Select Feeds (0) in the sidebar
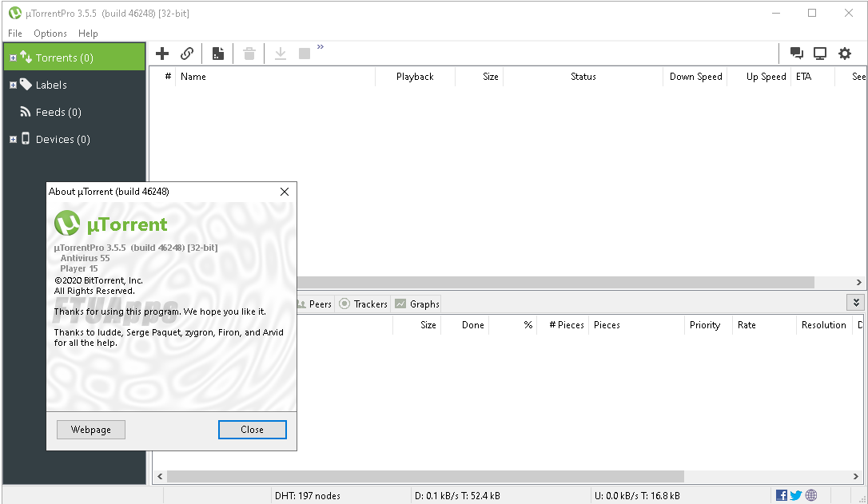 coord(74,112)
